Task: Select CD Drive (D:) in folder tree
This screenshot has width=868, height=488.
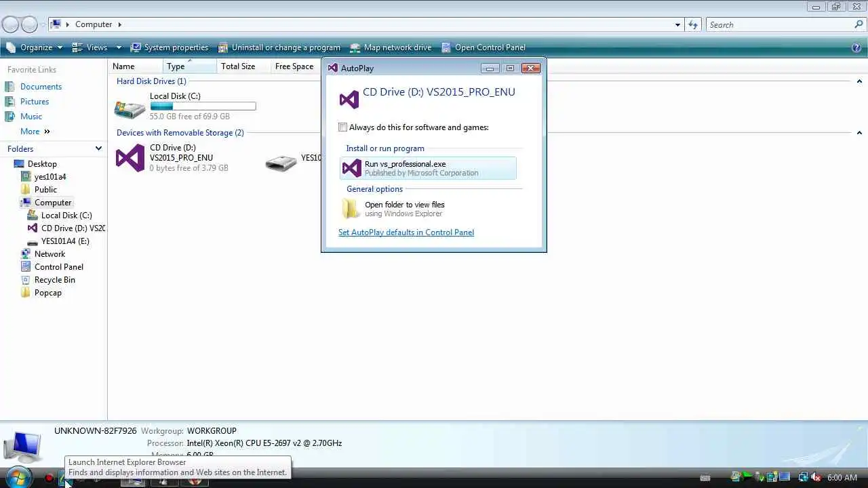Action: (x=73, y=228)
